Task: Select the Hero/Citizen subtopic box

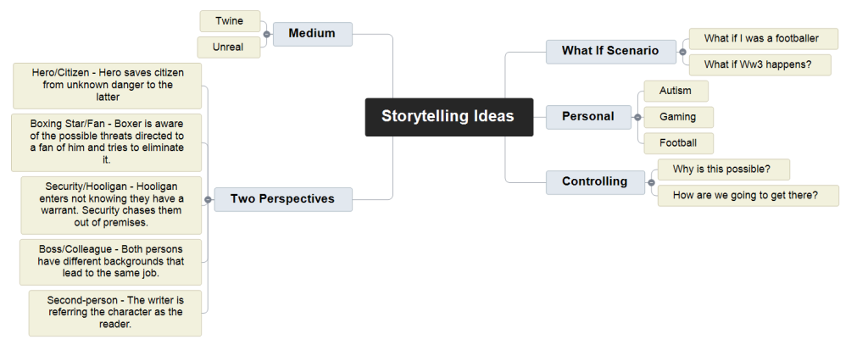Action: (x=108, y=86)
